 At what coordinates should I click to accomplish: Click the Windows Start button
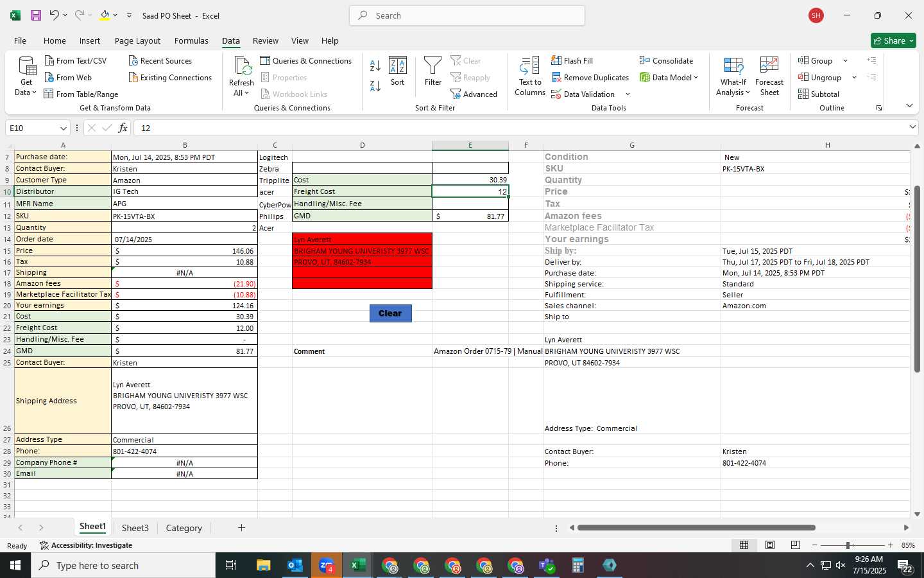pos(15,565)
